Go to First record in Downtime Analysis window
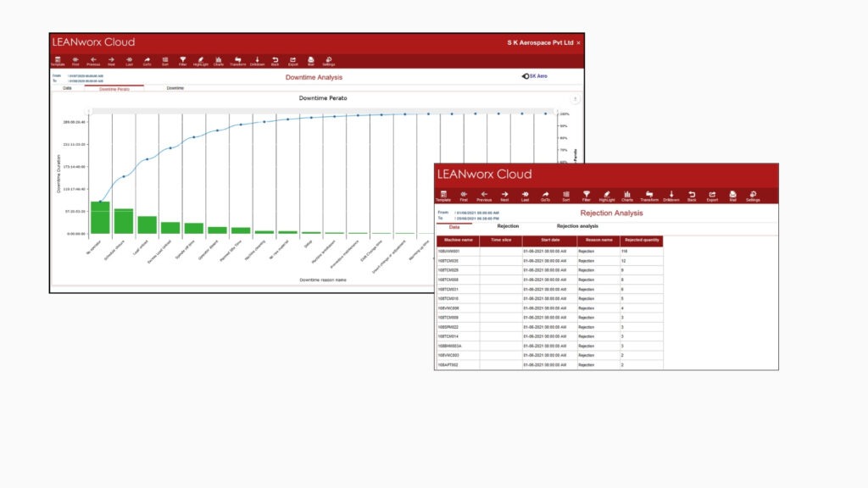Viewport: 868px width, 488px height. tap(75, 61)
